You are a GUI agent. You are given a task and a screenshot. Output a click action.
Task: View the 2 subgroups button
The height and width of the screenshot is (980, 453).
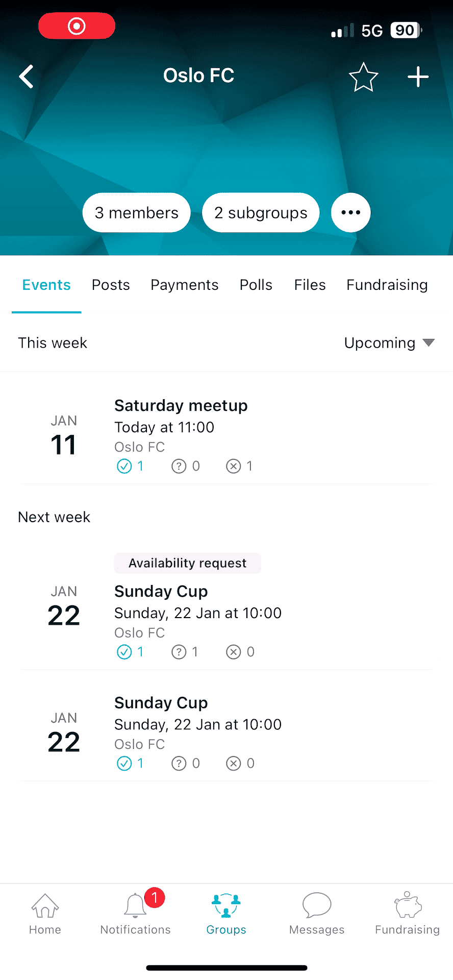[261, 212]
